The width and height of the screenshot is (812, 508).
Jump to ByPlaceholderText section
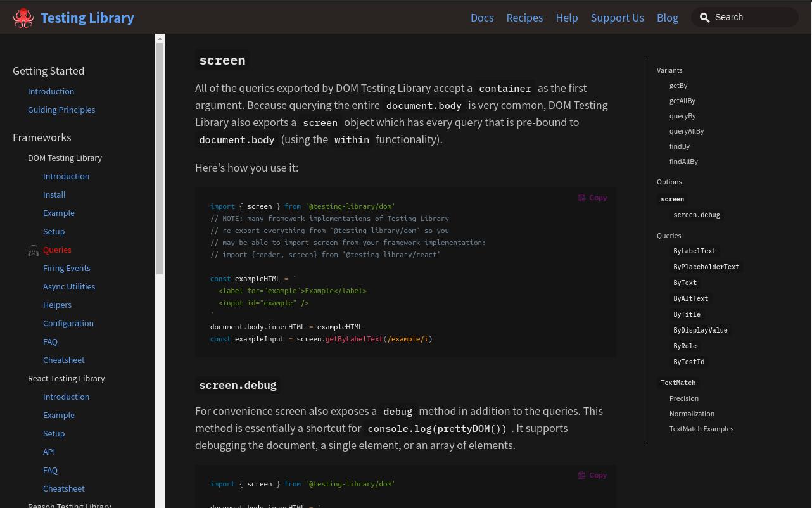pos(706,267)
